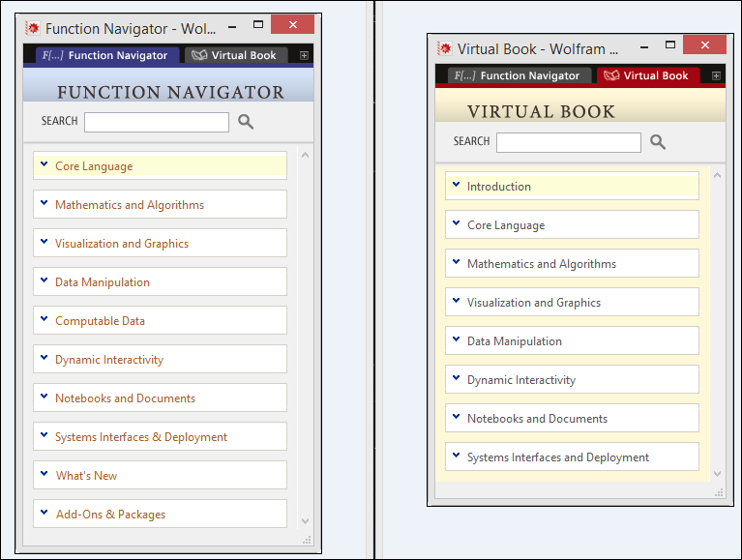Click scroll down arrow in Virtual Book list
This screenshot has width=742, height=560.
(718, 474)
